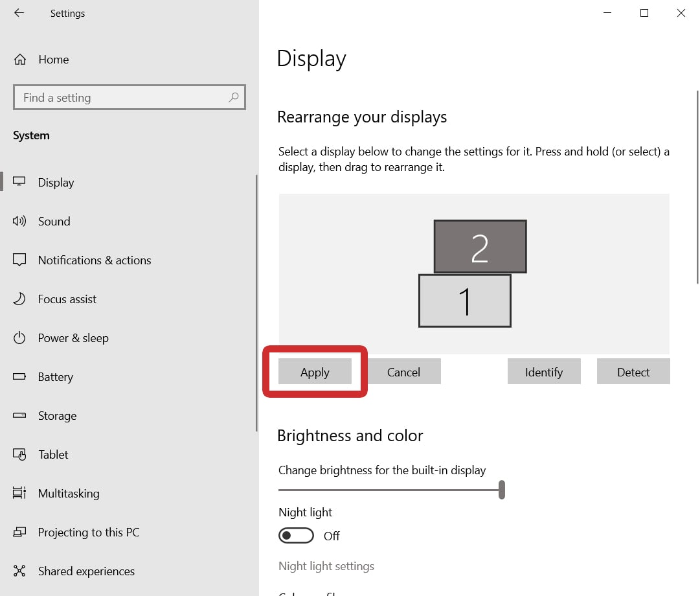
Task: Select the Display icon in sidebar
Action: point(20,182)
